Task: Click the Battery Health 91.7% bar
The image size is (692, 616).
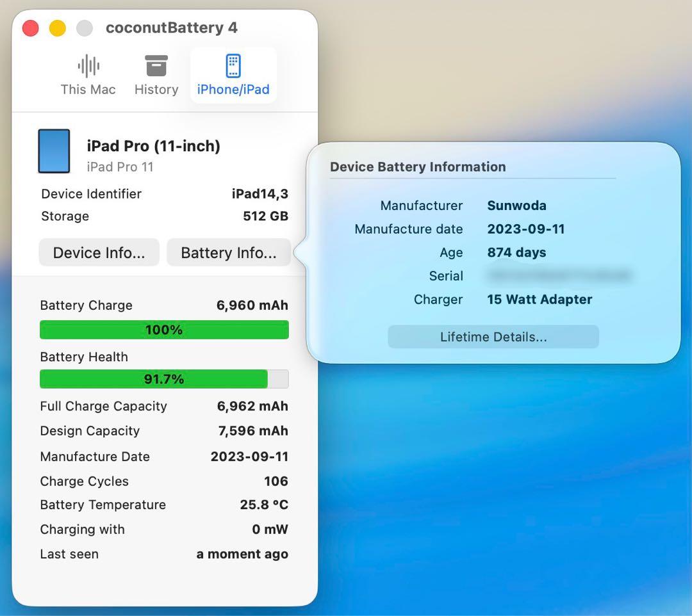Action: (x=164, y=379)
